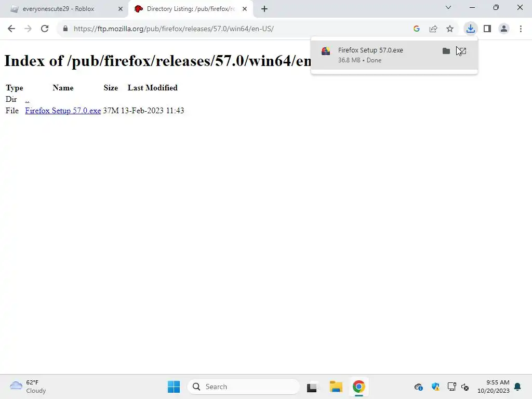The height and width of the screenshot is (399, 532).
Task: Click the Chrome taskbar icon
Action: click(358, 387)
